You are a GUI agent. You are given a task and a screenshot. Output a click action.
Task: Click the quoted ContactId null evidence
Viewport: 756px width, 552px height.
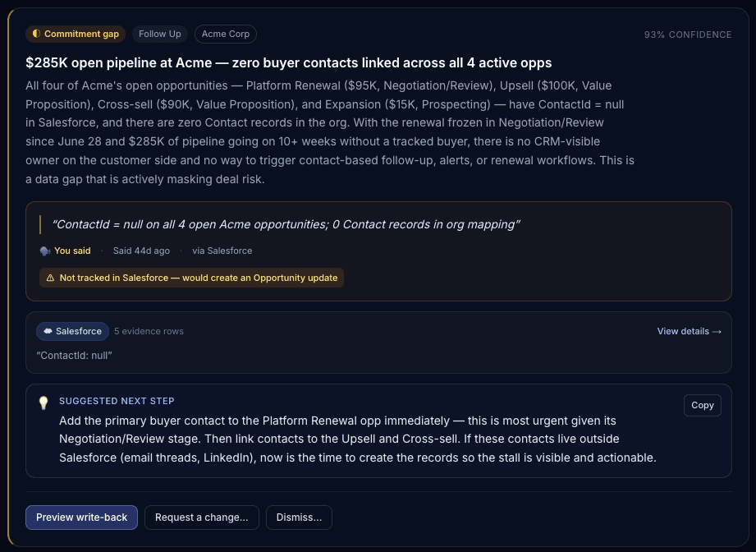[74, 356]
